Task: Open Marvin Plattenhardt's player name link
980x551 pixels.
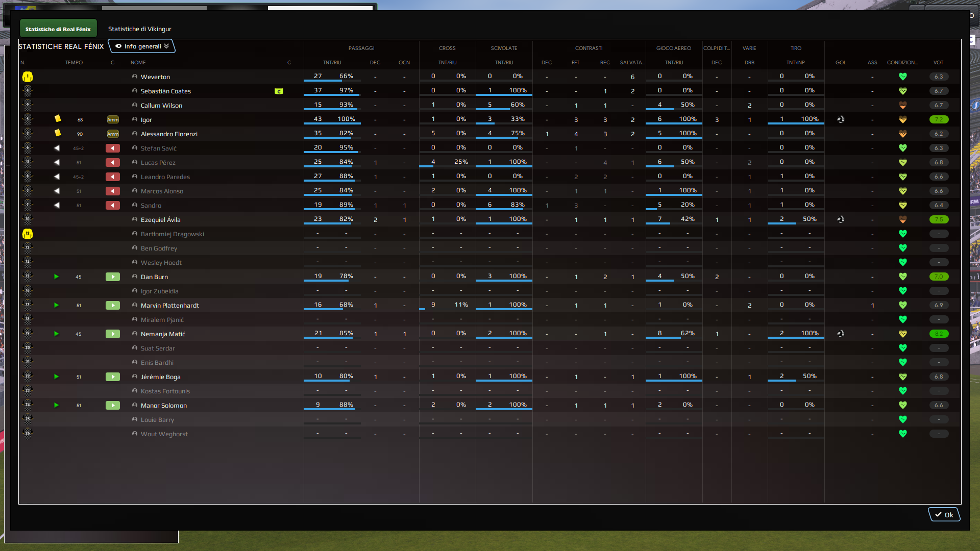Action: point(170,306)
